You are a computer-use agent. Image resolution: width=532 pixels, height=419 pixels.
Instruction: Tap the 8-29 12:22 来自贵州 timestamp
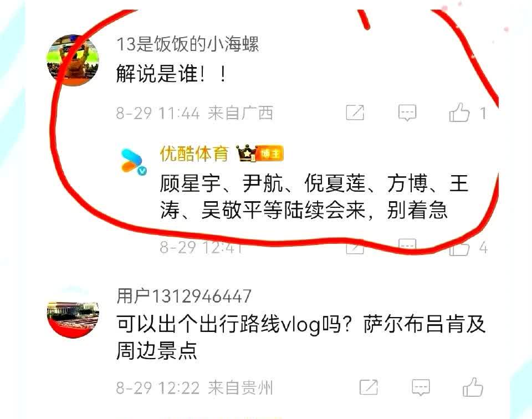click(195, 387)
